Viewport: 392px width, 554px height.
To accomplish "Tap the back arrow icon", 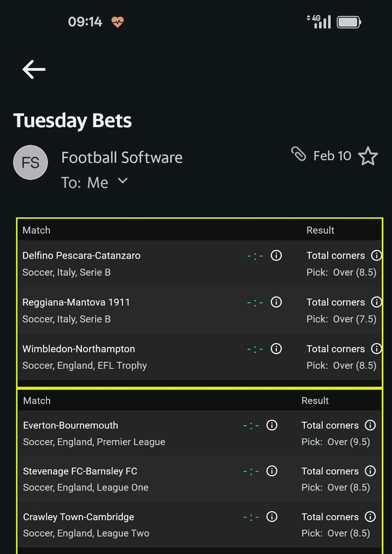I will (x=34, y=69).
